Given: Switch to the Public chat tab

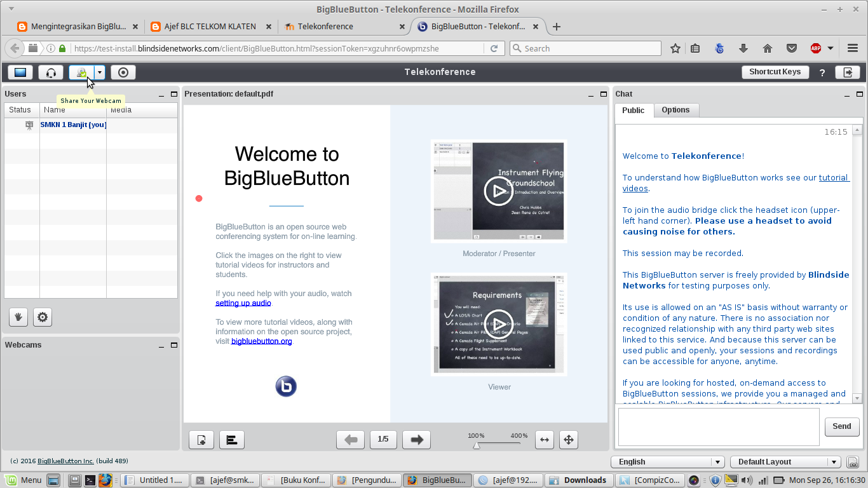Looking at the screenshot, I should point(633,110).
